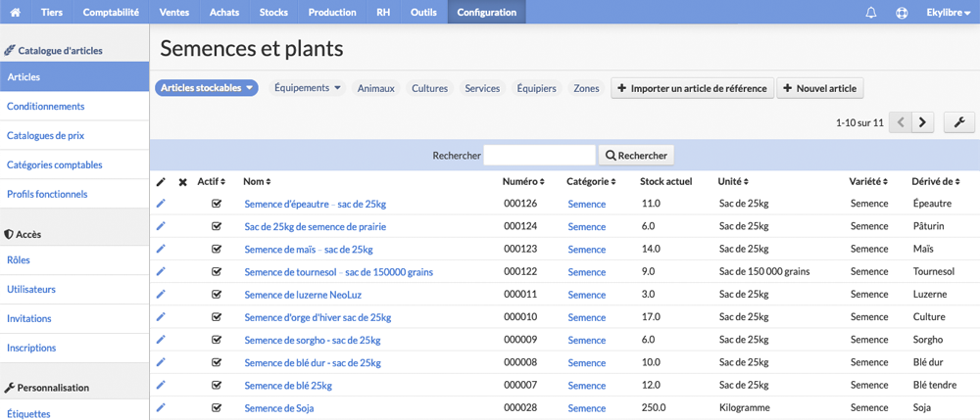Image resolution: width=980 pixels, height=420 pixels.
Task: Go to the home icon in navbar
Action: pyautogui.click(x=15, y=12)
